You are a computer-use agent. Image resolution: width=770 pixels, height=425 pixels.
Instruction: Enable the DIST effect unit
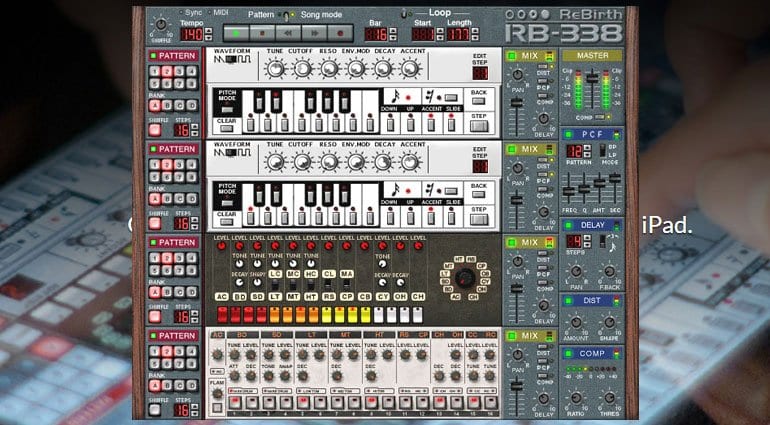coord(569,300)
